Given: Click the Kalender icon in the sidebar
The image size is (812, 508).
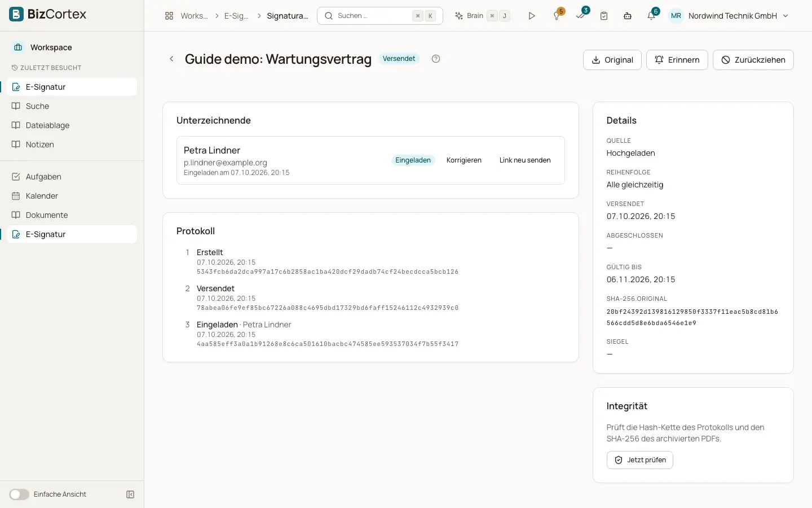Looking at the screenshot, I should pyautogui.click(x=16, y=196).
